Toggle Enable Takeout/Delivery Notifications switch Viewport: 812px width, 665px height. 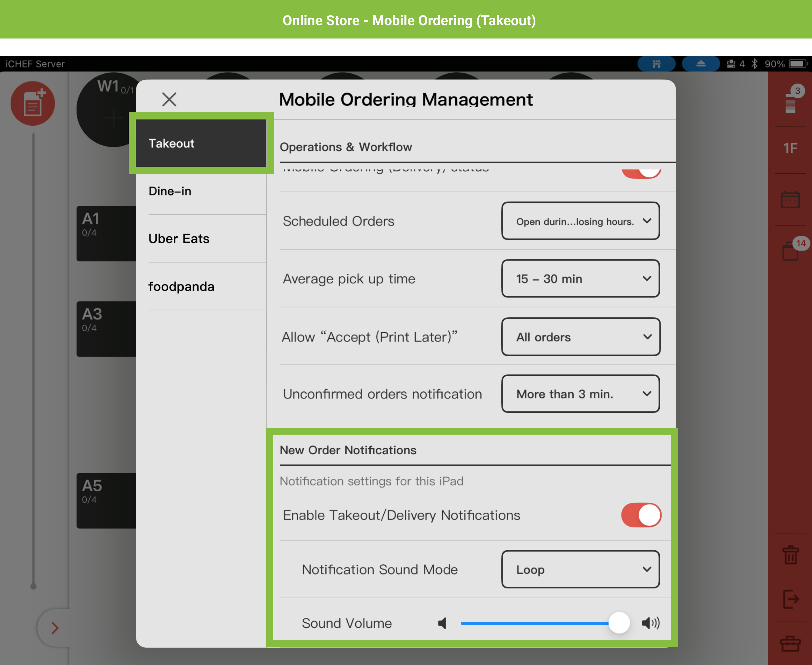click(641, 515)
